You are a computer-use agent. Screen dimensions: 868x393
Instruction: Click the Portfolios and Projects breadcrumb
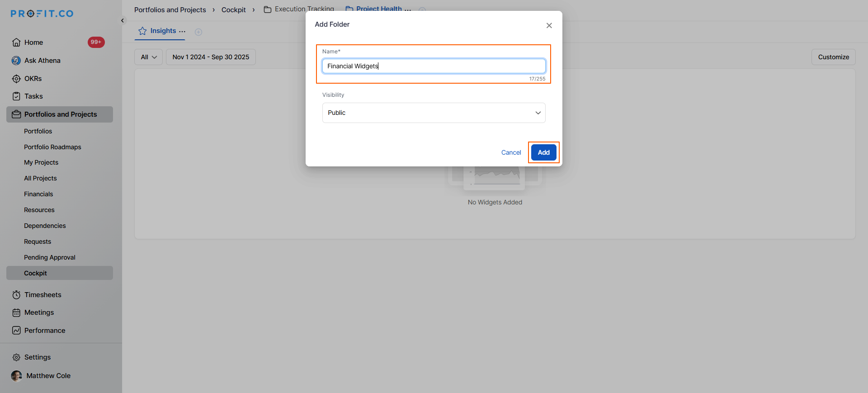pyautogui.click(x=170, y=10)
